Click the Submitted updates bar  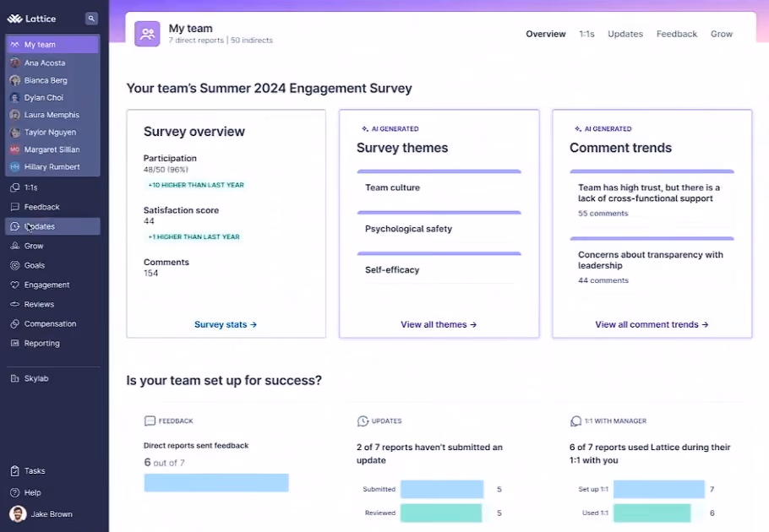pos(442,489)
